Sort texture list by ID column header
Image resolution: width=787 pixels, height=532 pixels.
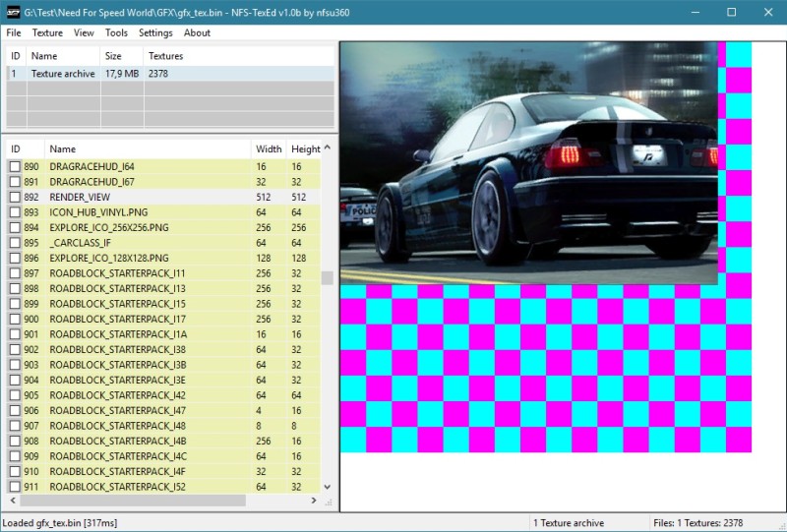point(26,149)
